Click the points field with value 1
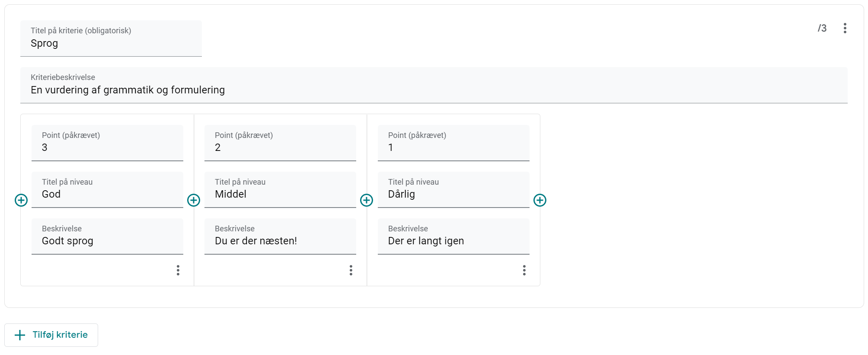868x355 pixels. click(453, 147)
